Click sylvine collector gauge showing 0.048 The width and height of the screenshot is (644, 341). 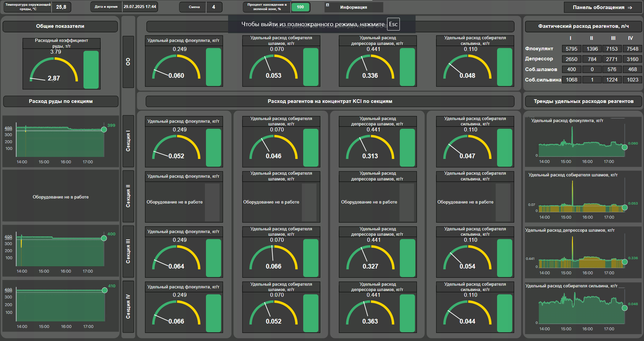tap(467, 67)
